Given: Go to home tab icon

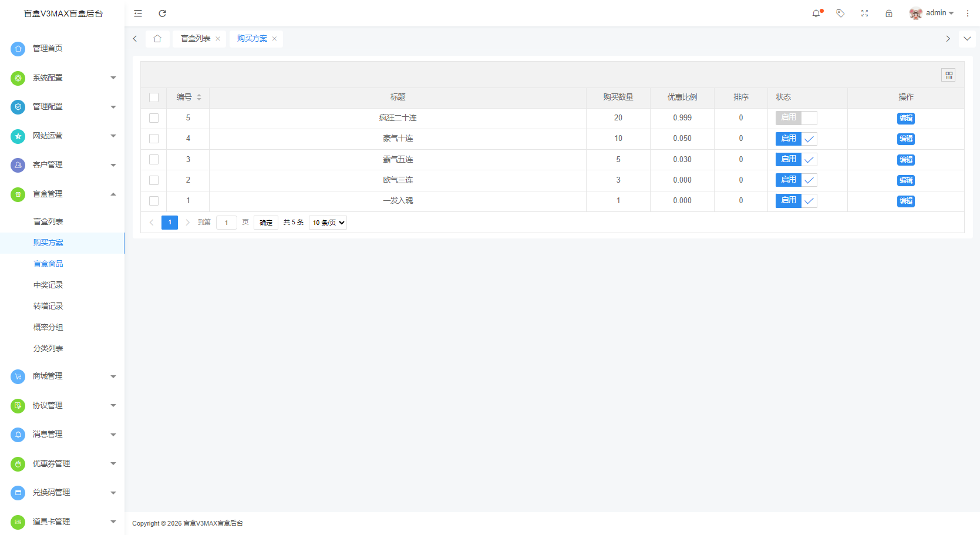Looking at the screenshot, I should tap(157, 39).
